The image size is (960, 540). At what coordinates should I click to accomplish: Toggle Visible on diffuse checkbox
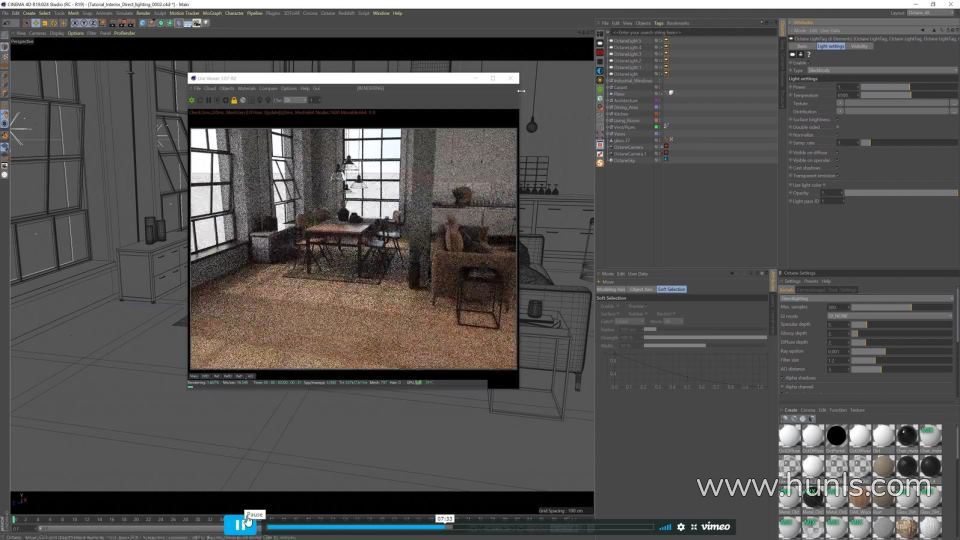point(838,152)
